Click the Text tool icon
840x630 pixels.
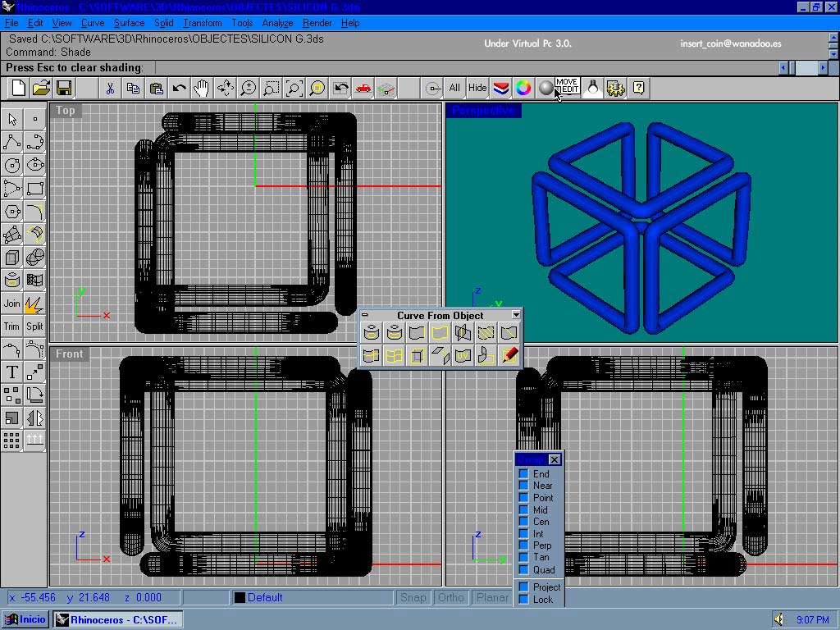tap(11, 372)
